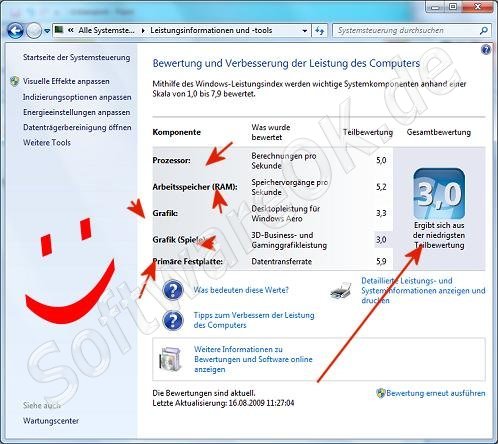This screenshot has width=498, height=444.
Task: Click the 3,0 overall score badge
Action: [x=439, y=194]
